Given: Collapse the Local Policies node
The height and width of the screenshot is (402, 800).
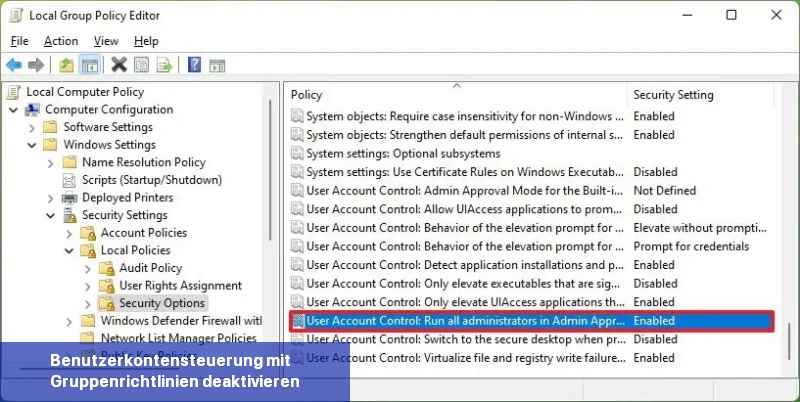Looking at the screenshot, I should pyautogui.click(x=69, y=250).
